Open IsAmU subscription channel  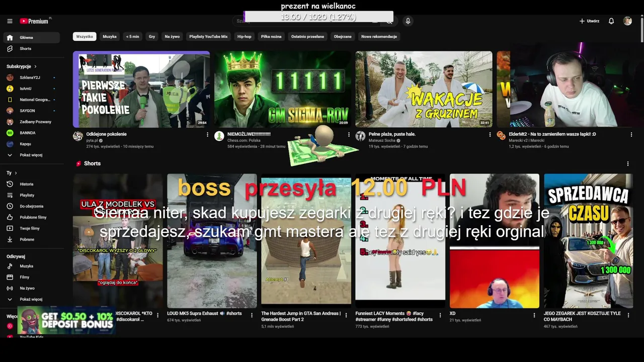(32, 88)
